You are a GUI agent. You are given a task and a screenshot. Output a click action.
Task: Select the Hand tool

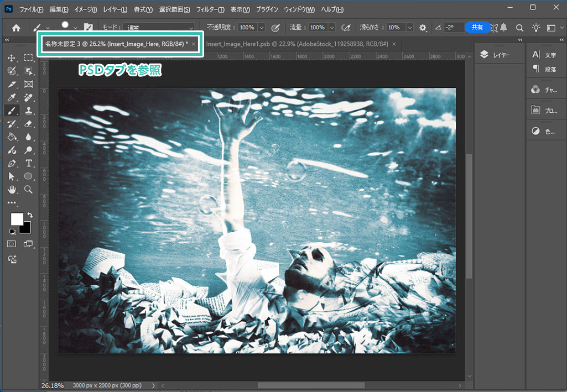[x=12, y=190]
